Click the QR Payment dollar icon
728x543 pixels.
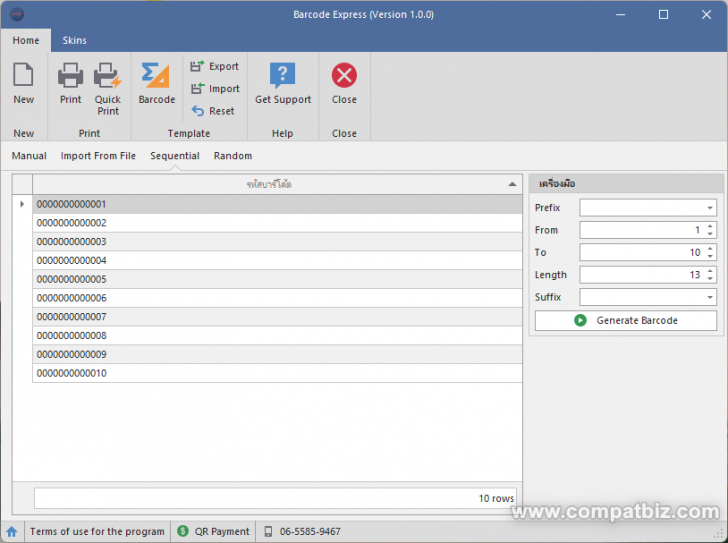click(183, 531)
